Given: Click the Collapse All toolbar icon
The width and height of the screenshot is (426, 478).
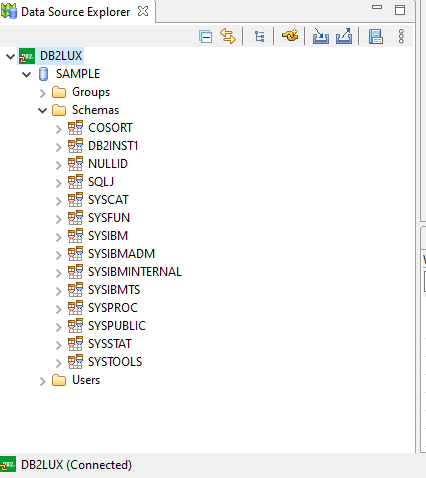Looking at the screenshot, I should pyautogui.click(x=205, y=36).
